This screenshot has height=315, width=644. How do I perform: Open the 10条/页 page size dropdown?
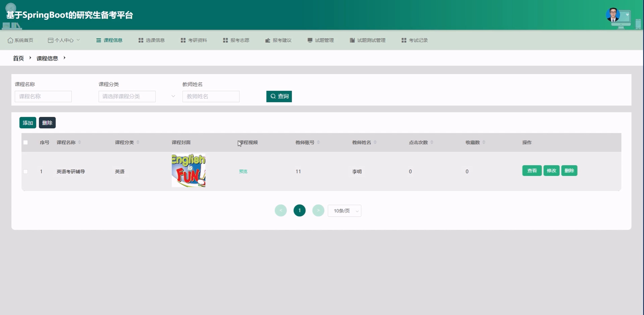tap(344, 211)
